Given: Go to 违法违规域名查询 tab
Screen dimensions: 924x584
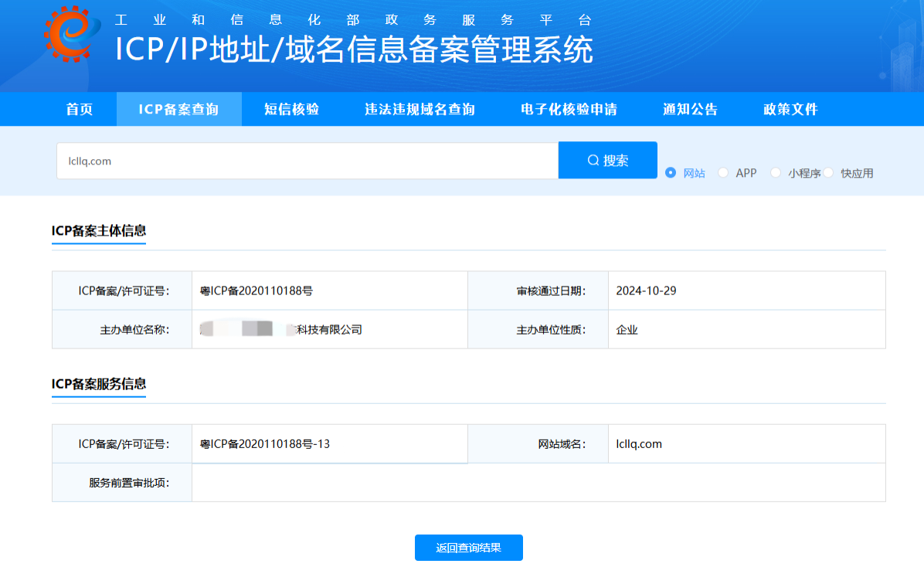Looking at the screenshot, I should click(x=420, y=109).
